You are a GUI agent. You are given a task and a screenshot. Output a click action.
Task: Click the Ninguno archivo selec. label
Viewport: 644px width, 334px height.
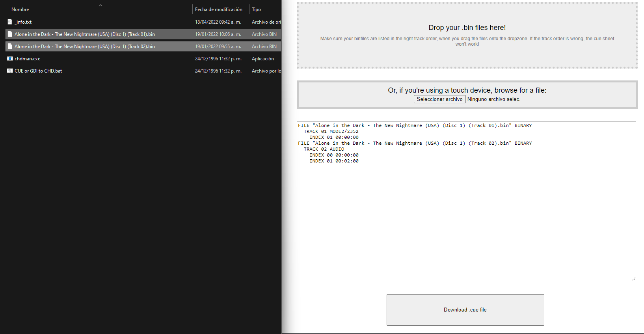[x=494, y=99]
